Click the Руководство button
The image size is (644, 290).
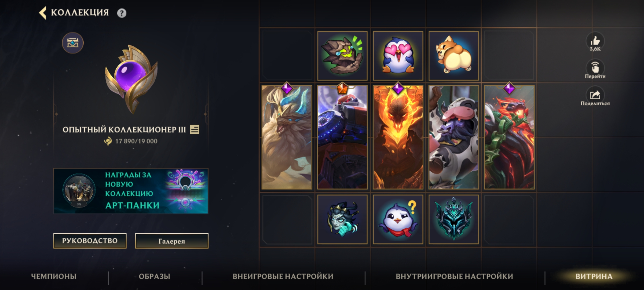(90, 241)
